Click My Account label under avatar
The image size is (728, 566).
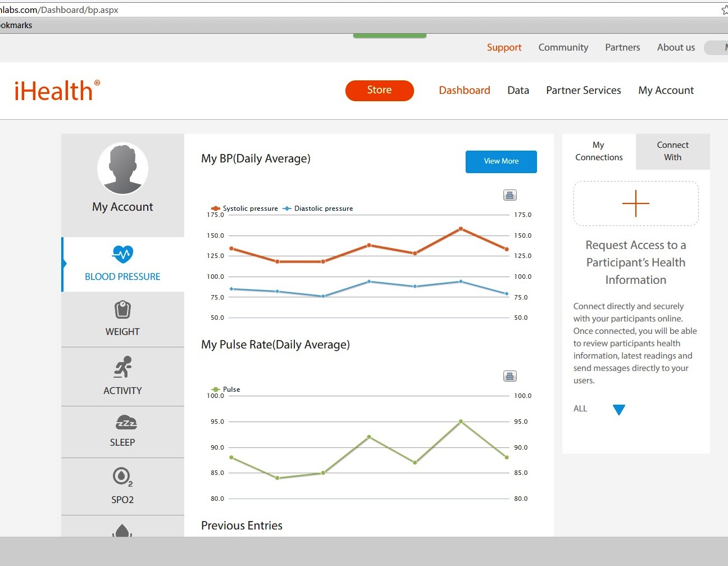[122, 207]
